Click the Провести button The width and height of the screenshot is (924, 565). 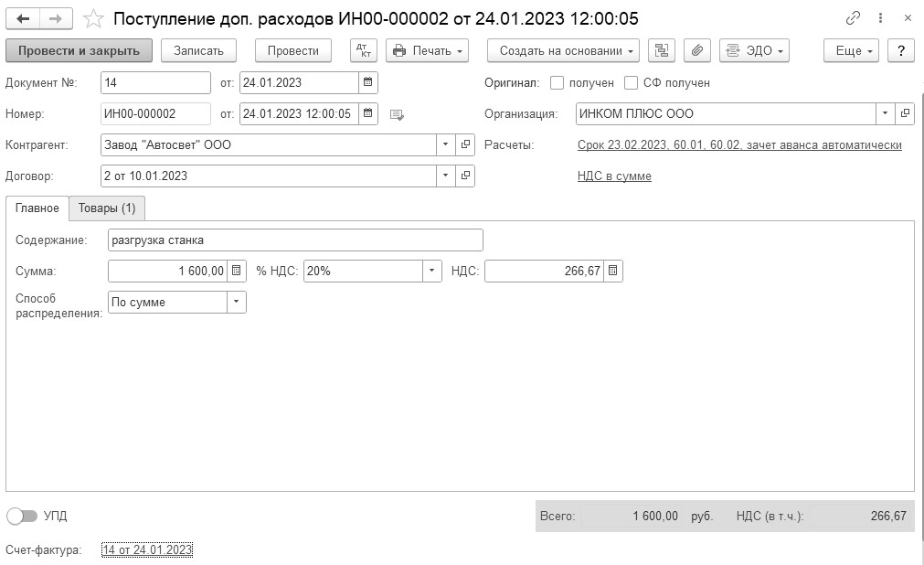pyautogui.click(x=292, y=50)
